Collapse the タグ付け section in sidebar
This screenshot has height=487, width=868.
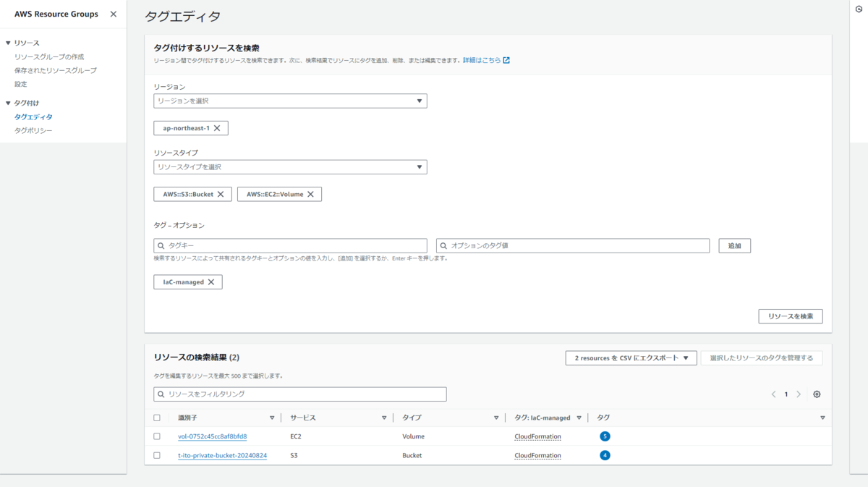point(8,103)
